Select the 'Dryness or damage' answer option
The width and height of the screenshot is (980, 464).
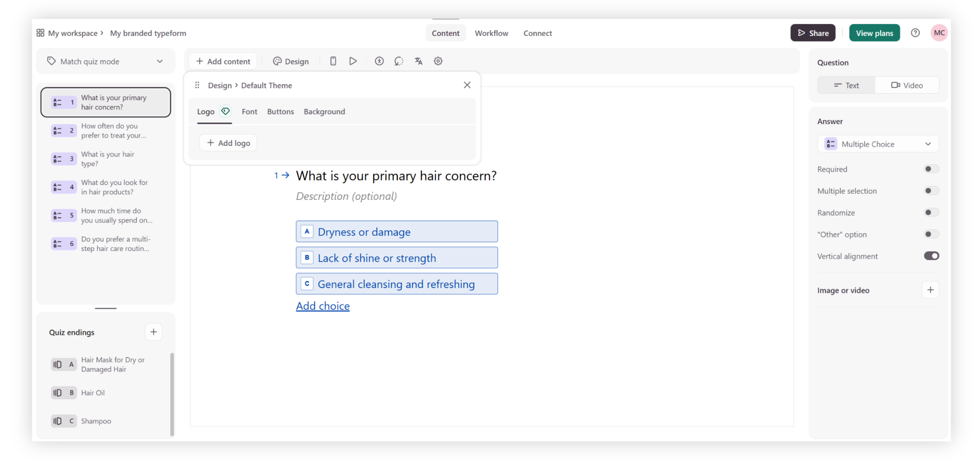coord(397,231)
